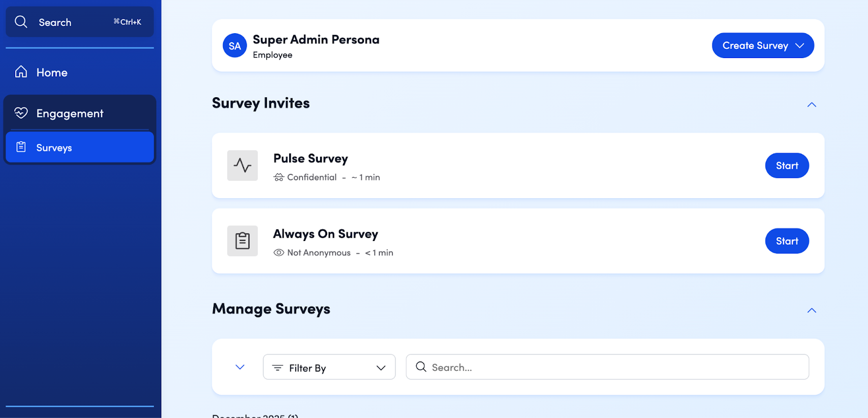Expand the chevron left of Filter By

[x=240, y=368]
